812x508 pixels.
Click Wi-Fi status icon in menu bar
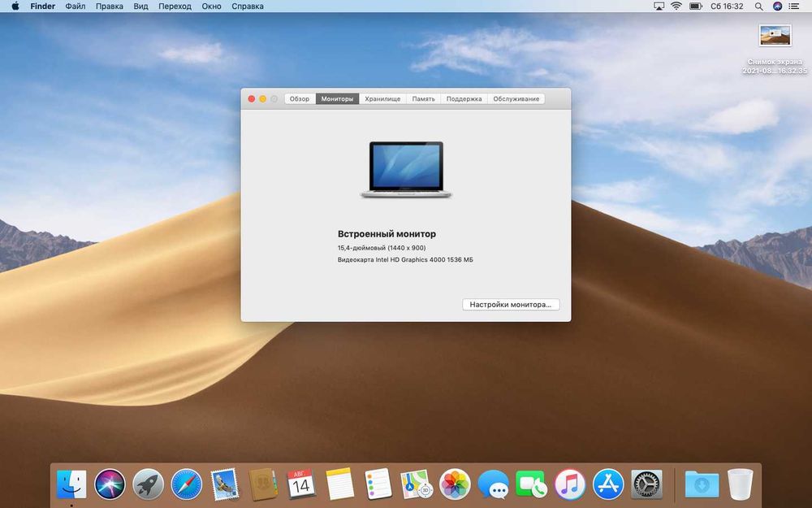676,7
